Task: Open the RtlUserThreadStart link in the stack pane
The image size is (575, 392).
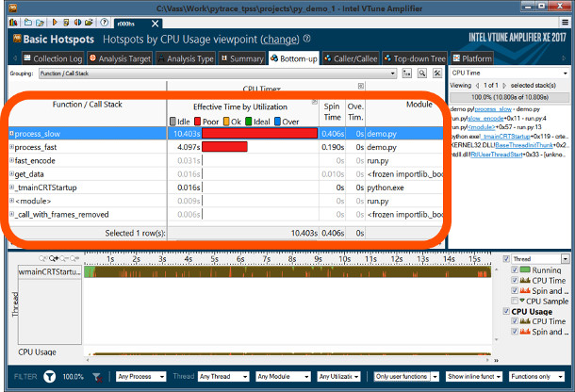Action: click(x=497, y=155)
